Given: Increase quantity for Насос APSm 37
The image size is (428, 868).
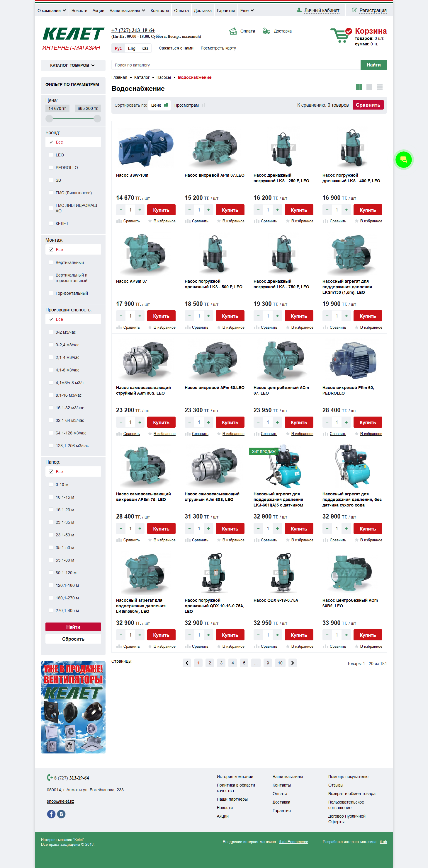Looking at the screenshot, I should 140,316.
